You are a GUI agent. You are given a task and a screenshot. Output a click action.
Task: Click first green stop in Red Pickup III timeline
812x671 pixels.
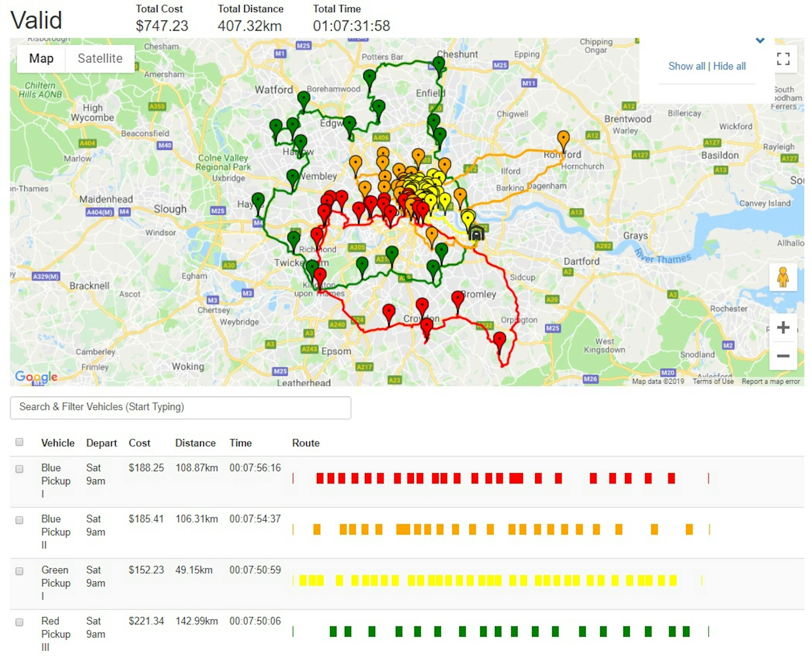[x=333, y=631]
